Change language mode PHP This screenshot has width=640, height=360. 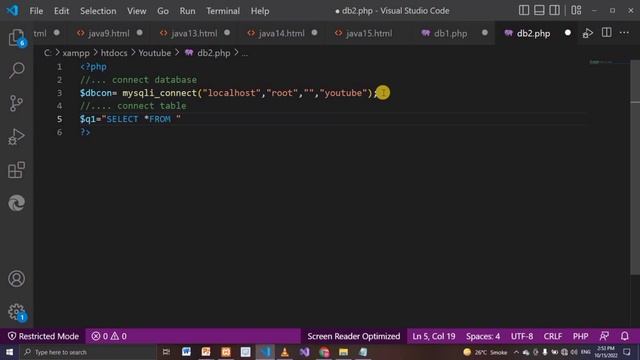[x=580, y=336]
